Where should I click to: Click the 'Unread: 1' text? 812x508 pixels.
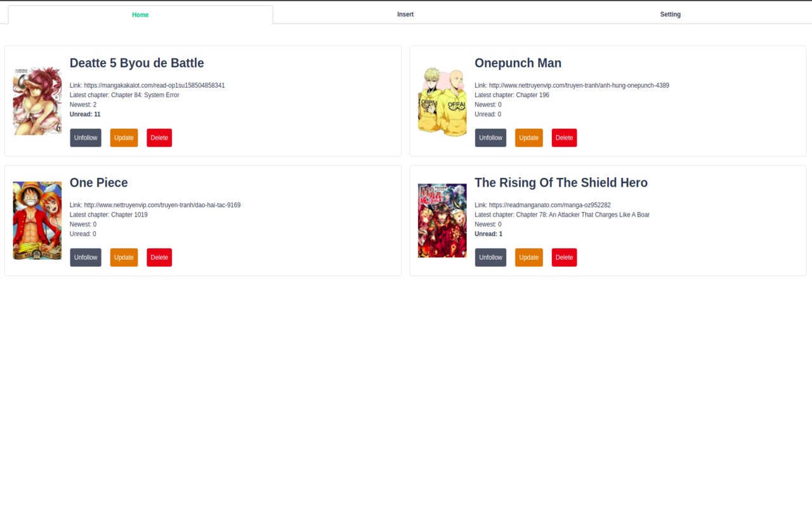tap(488, 234)
